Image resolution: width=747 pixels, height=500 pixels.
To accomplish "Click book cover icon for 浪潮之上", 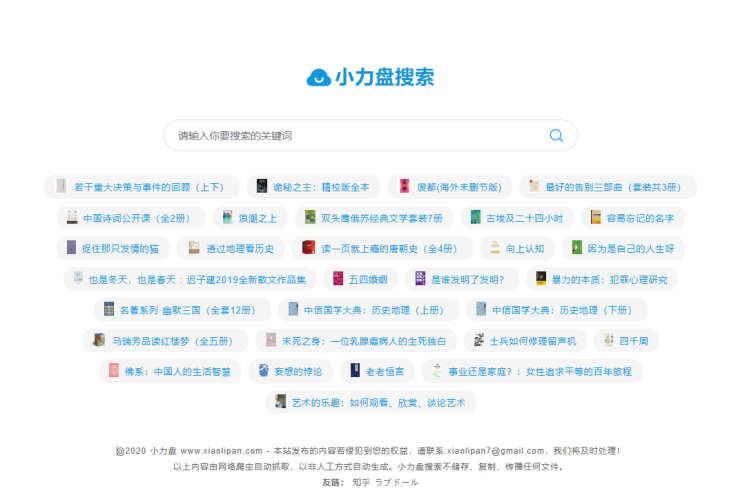I will click(228, 217).
